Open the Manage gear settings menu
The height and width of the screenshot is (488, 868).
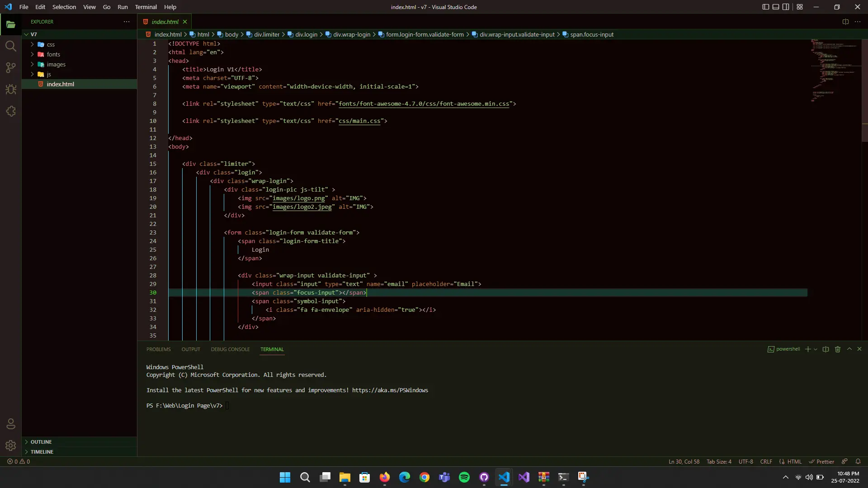pyautogui.click(x=11, y=446)
